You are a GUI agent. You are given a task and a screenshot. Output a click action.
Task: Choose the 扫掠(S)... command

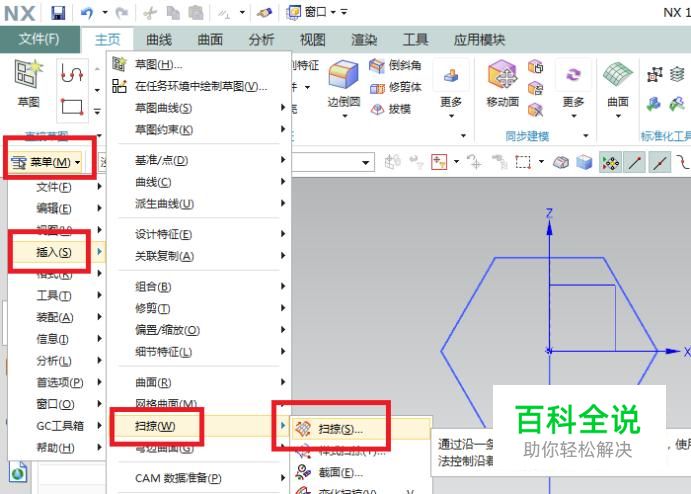click(x=360, y=429)
